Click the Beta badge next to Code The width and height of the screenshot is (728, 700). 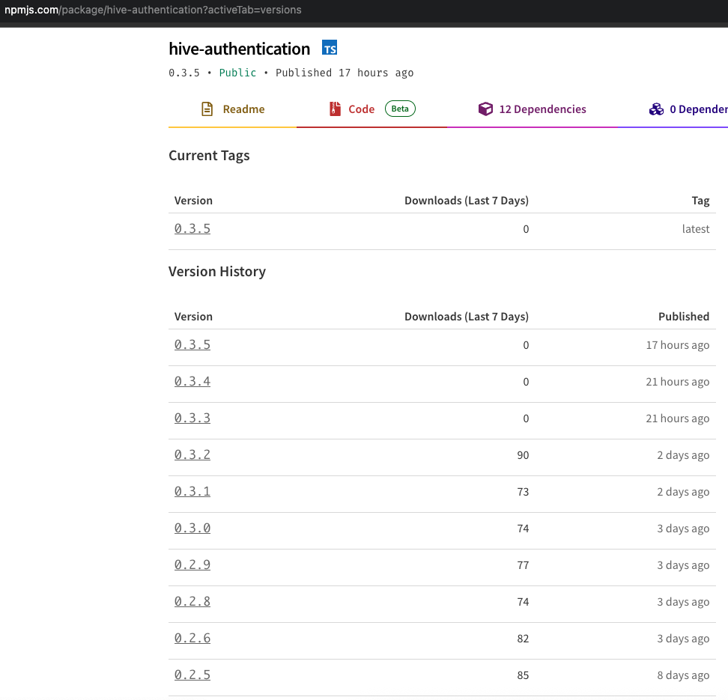400,109
